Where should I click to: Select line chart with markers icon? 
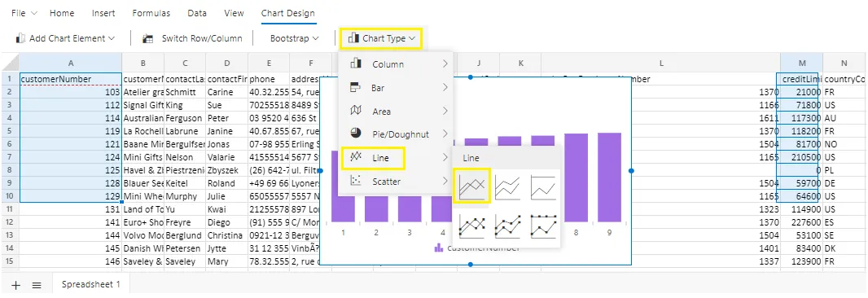471,226
